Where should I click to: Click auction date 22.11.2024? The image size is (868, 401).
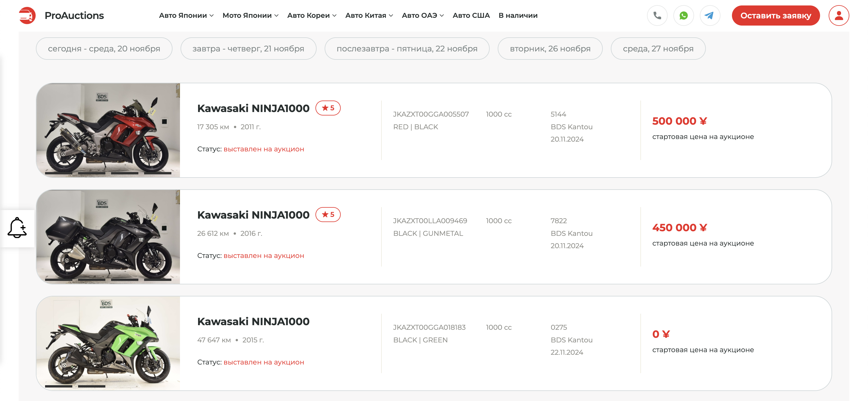click(x=567, y=352)
